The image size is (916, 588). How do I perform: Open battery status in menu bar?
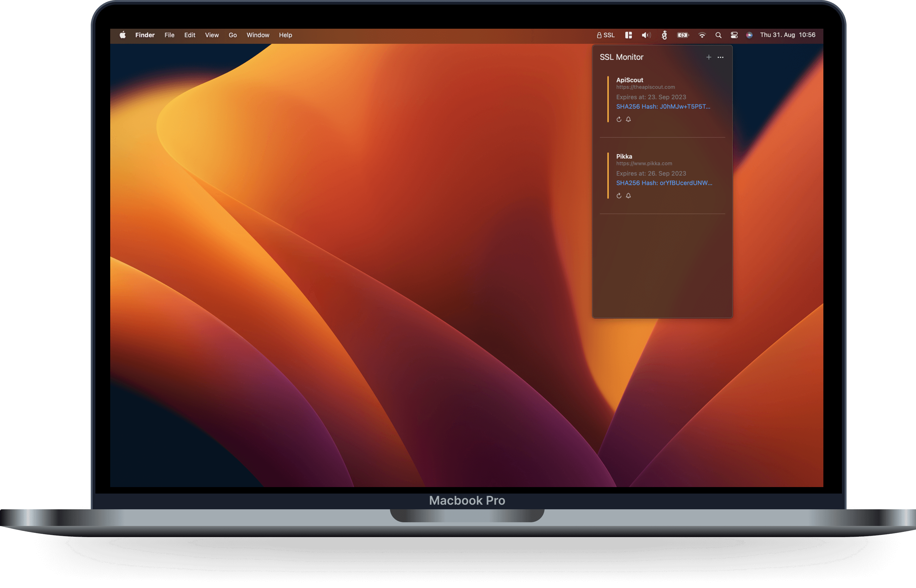tap(683, 35)
